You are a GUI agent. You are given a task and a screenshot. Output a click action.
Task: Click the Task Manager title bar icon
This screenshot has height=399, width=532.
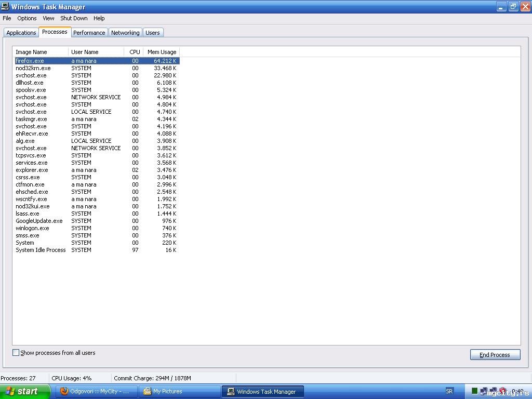click(5, 6)
